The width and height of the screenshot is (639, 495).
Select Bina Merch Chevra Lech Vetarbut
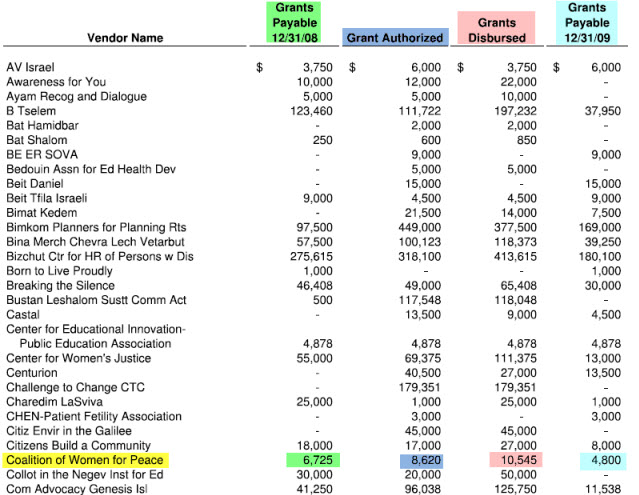tap(95, 242)
